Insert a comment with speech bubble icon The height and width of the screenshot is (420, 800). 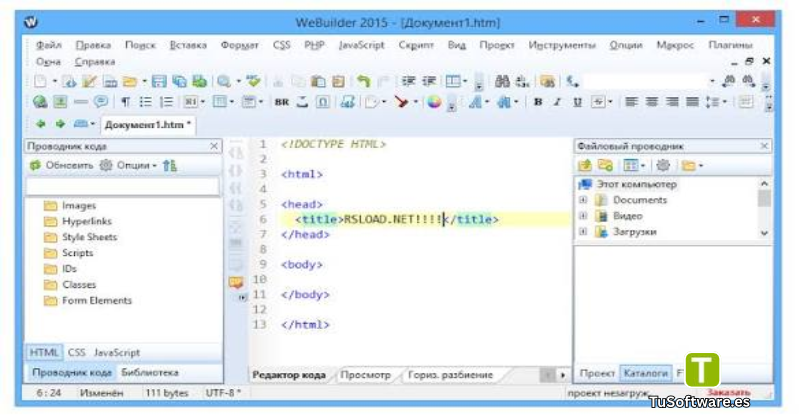pos(101,102)
